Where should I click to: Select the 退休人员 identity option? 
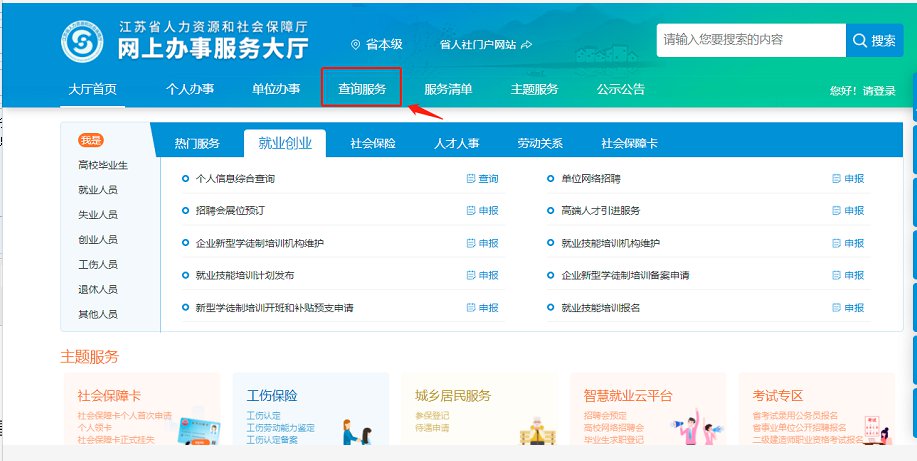tap(98, 289)
